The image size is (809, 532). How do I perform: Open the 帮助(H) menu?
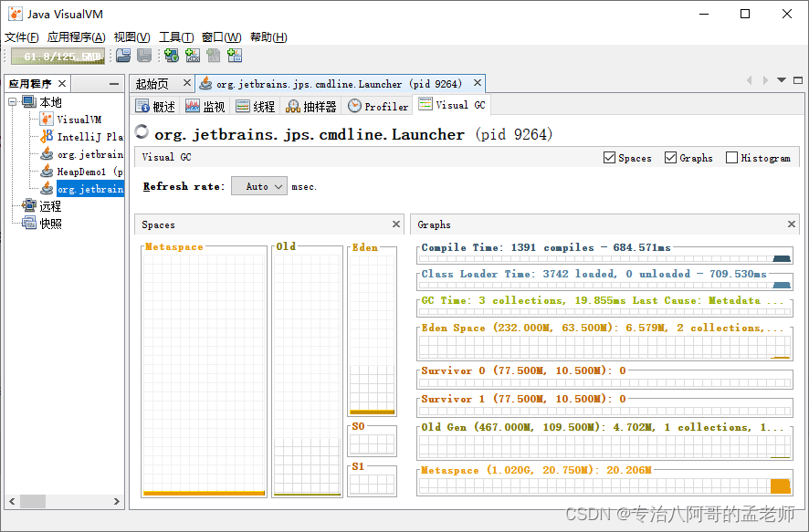pos(268,37)
